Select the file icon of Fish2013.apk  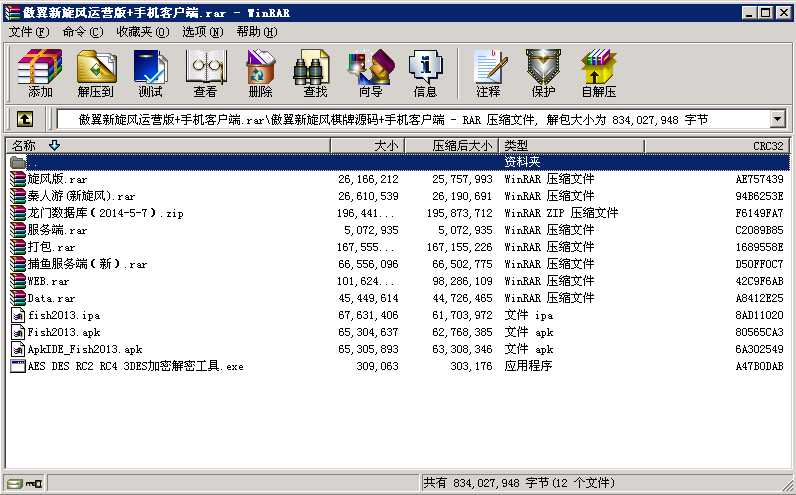pos(18,332)
